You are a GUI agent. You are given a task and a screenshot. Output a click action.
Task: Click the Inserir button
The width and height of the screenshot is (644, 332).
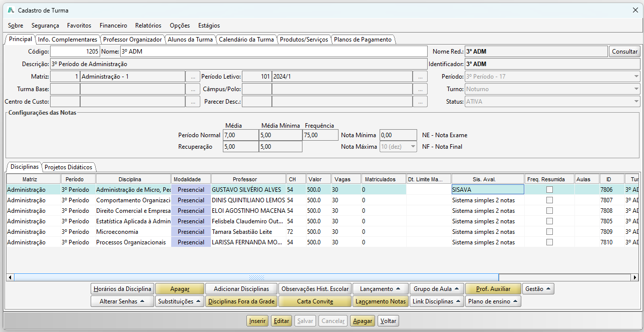(x=257, y=321)
